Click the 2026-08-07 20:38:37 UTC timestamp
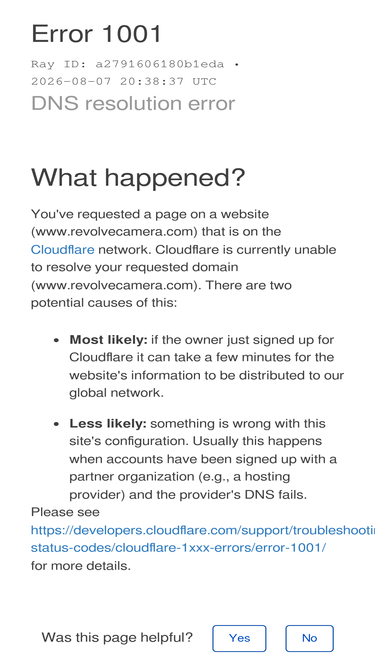Viewport: 375px width, 667px height. (x=124, y=81)
